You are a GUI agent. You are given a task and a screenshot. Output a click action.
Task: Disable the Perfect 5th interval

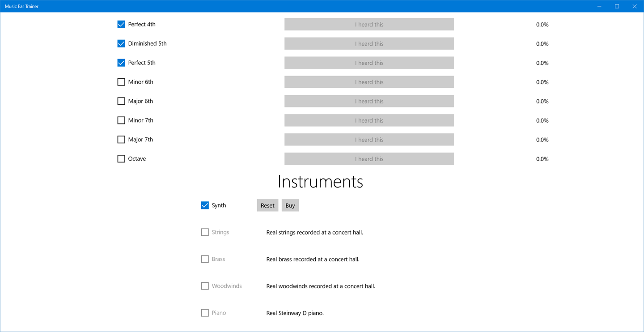[121, 63]
